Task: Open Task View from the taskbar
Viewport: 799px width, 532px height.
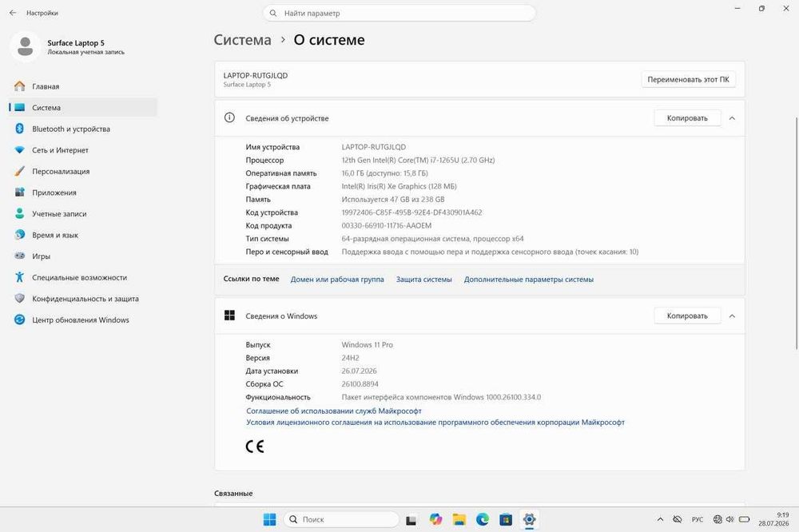Action: click(411, 520)
